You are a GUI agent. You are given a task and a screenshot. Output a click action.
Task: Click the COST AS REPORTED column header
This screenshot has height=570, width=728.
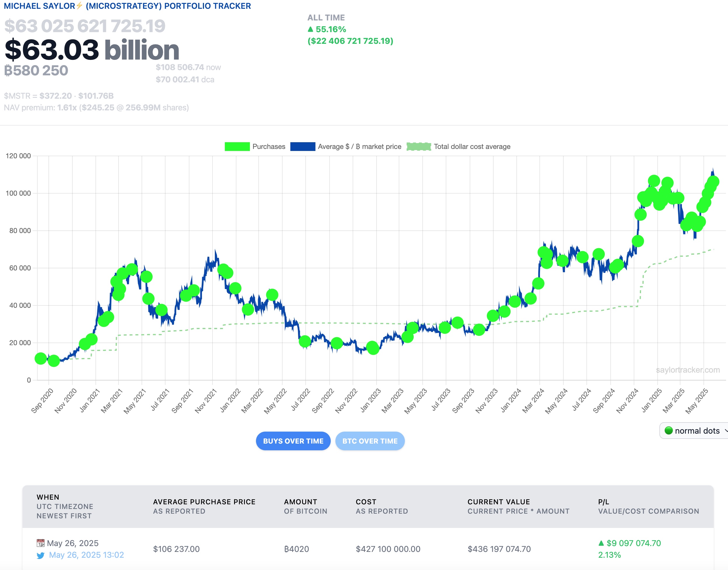[x=382, y=506]
